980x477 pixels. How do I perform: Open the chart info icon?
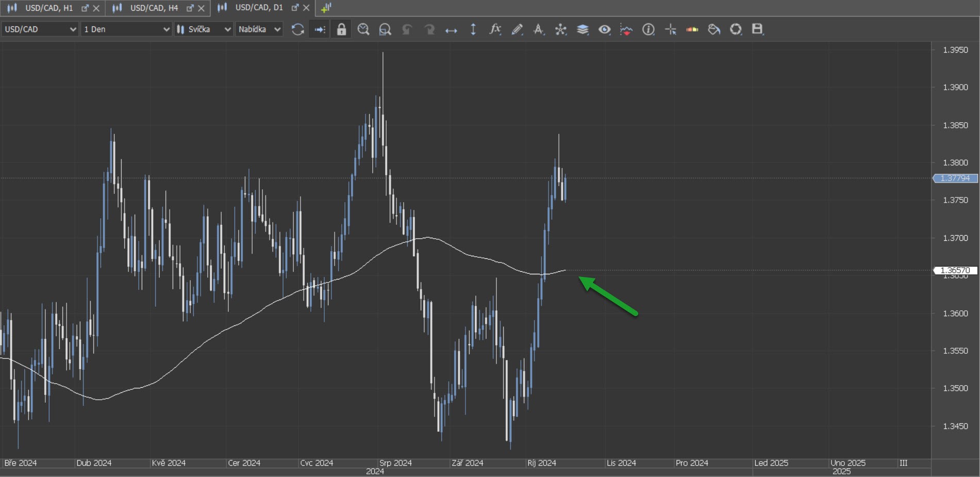click(x=648, y=29)
